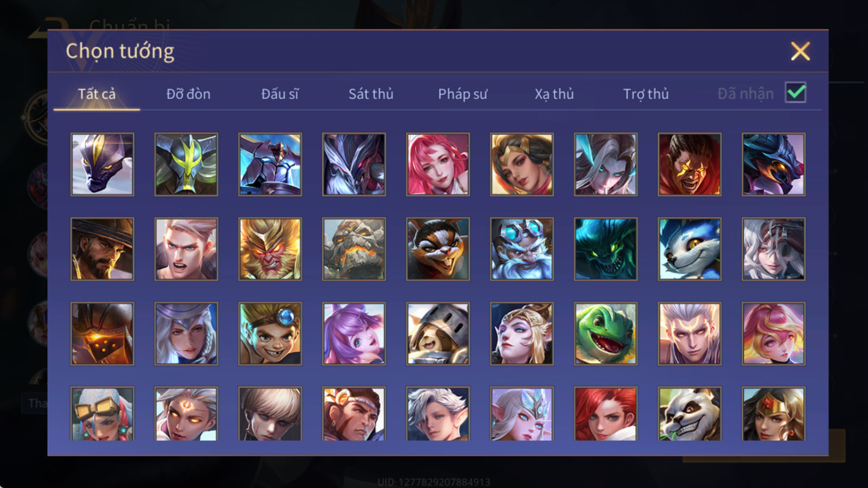Viewport: 868px width, 488px height.
Task: Pick the boy with blue gem headband
Action: pos(270,333)
